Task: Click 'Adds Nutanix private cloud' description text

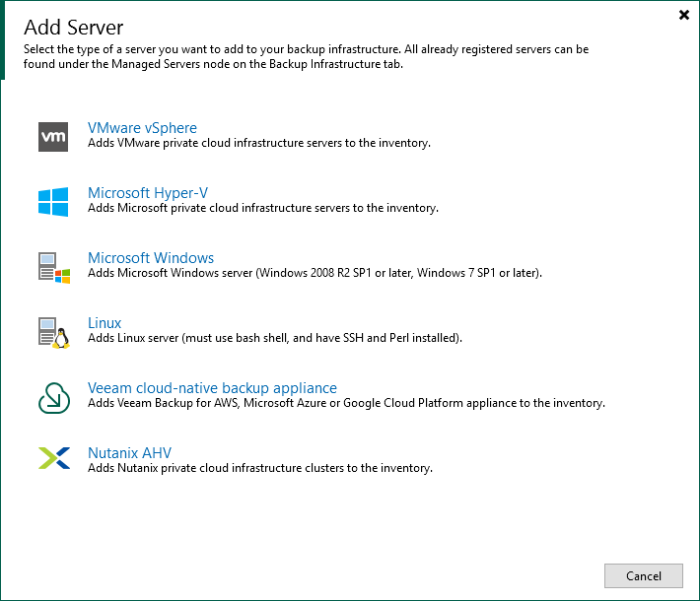Action: (260, 468)
